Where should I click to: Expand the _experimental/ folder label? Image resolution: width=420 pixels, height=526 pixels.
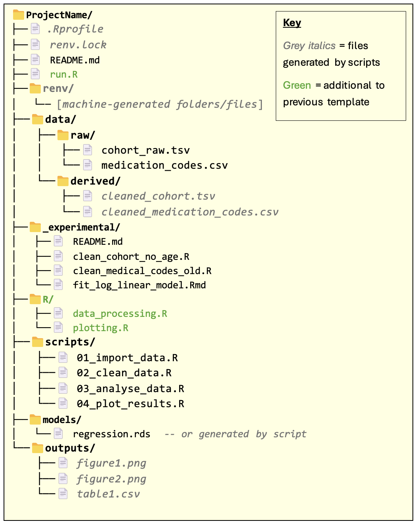pyautogui.click(x=81, y=227)
